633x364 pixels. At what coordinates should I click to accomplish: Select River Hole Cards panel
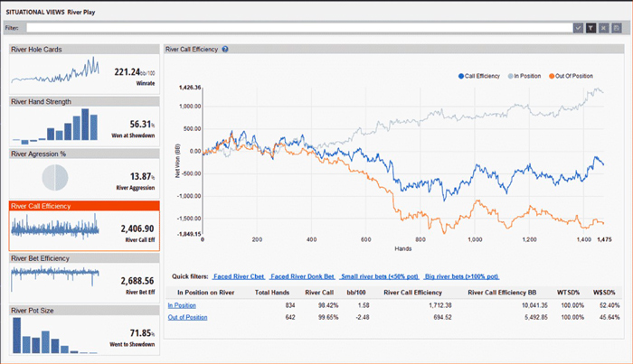[x=84, y=69]
